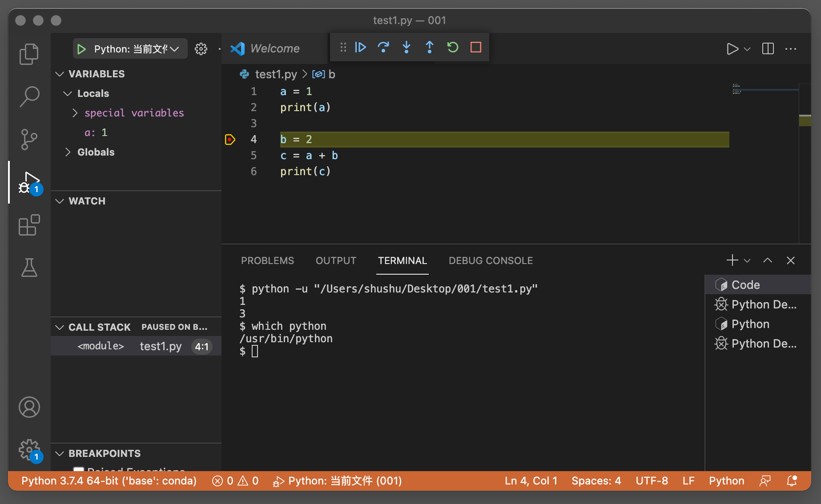Select the TERMINAL tab

pyautogui.click(x=402, y=260)
